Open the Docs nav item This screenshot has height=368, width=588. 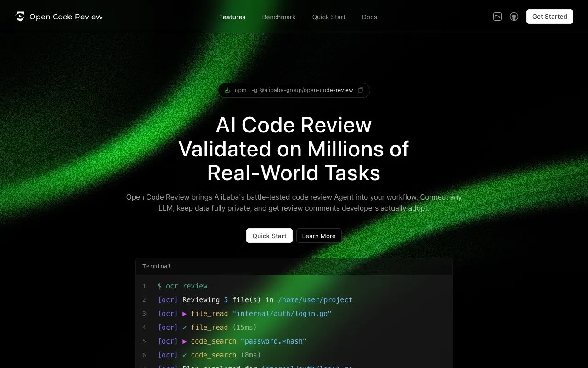click(369, 17)
